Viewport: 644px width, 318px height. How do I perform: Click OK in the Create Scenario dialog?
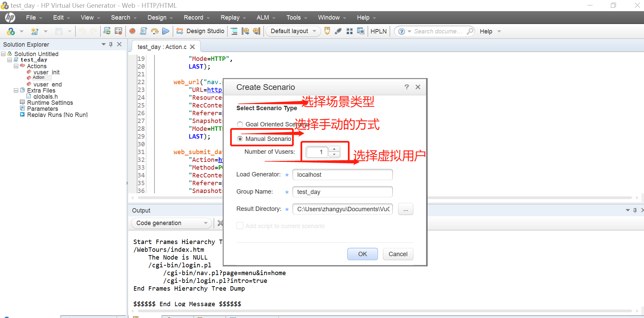pyautogui.click(x=362, y=254)
